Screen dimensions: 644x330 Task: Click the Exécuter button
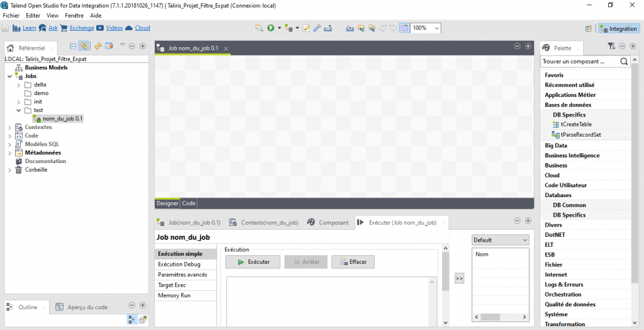pos(253,262)
